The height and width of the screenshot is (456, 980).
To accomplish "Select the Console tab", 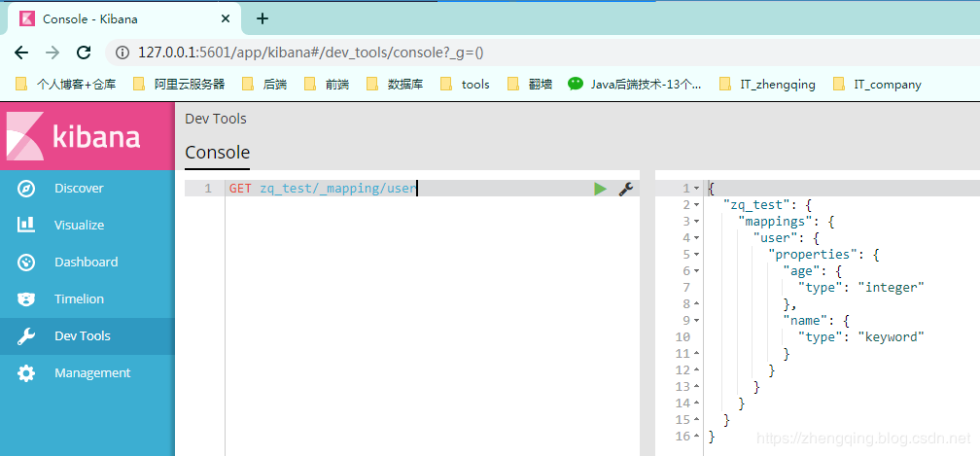I will tap(218, 153).
